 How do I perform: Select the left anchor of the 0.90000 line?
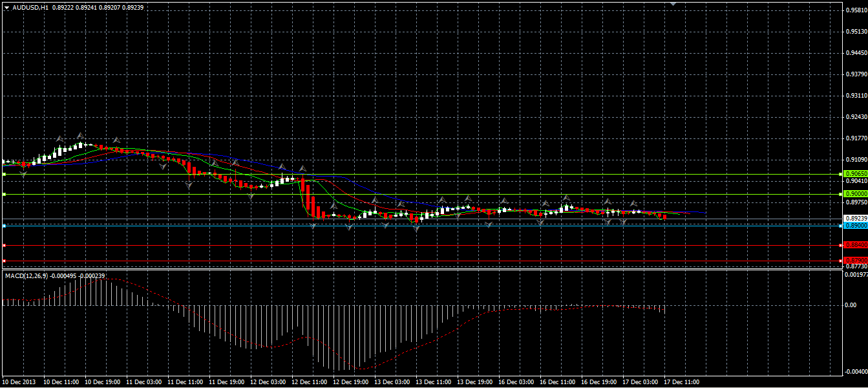(4, 194)
